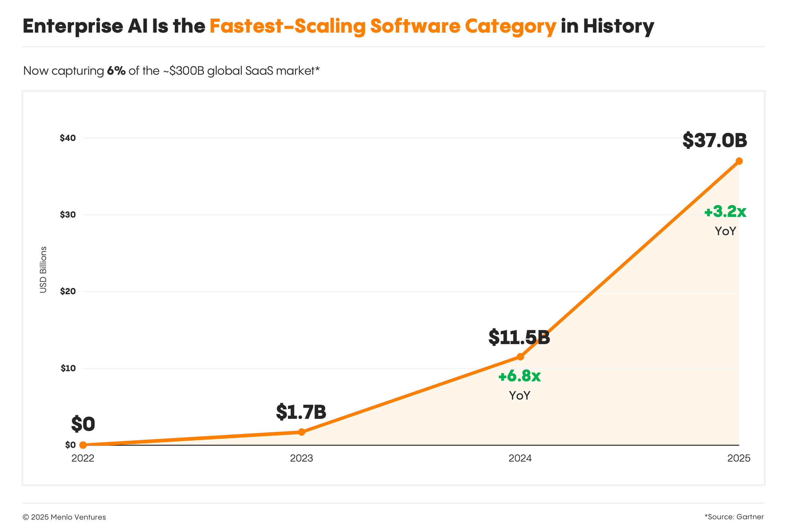Click the 2023 x-axis label

[301, 458]
